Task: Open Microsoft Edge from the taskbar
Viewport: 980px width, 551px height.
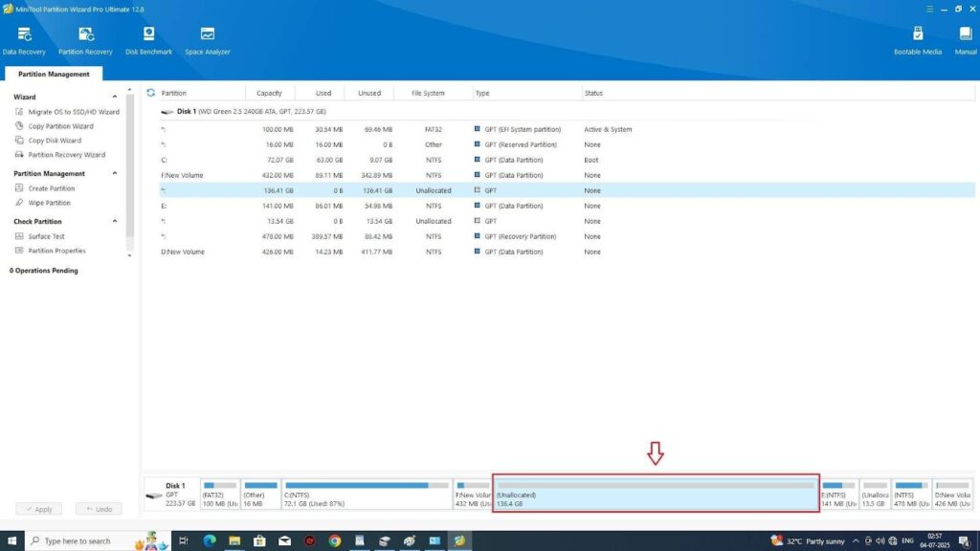Action: point(210,540)
